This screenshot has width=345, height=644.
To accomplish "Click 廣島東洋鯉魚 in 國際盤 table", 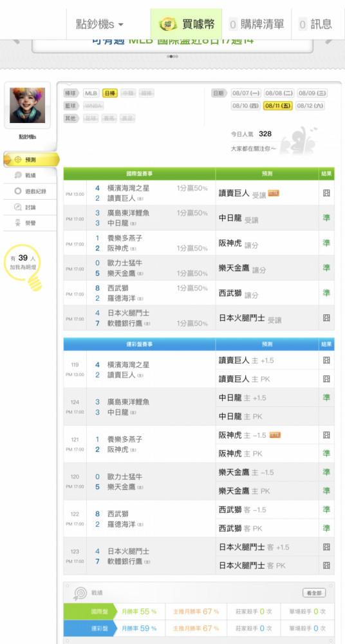I will tap(128, 213).
